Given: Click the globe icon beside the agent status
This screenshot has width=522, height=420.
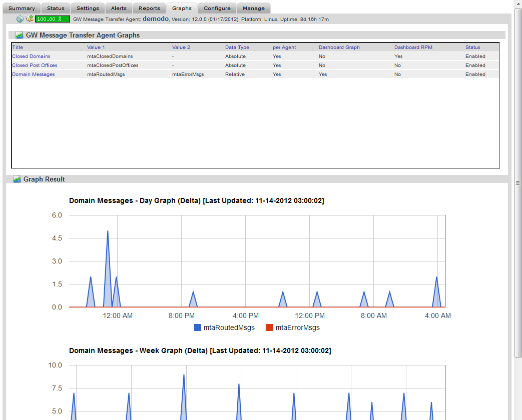Looking at the screenshot, I should pos(20,19).
